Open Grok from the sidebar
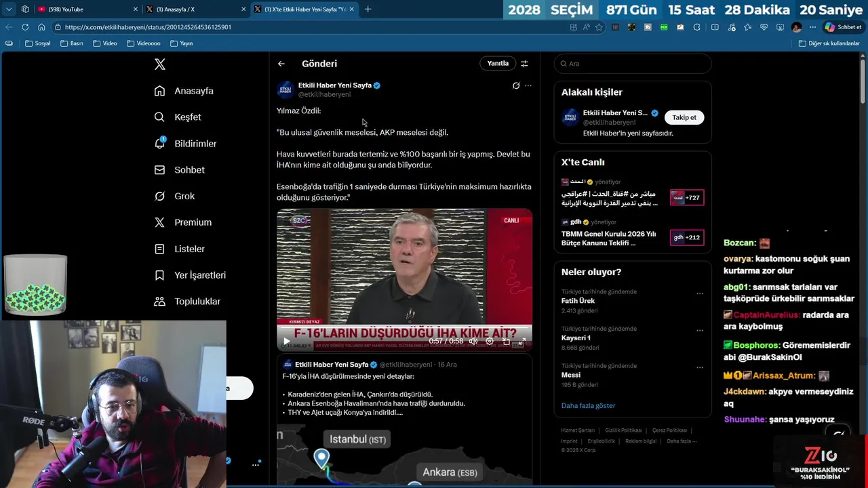The height and width of the screenshot is (488, 868). pos(174,196)
